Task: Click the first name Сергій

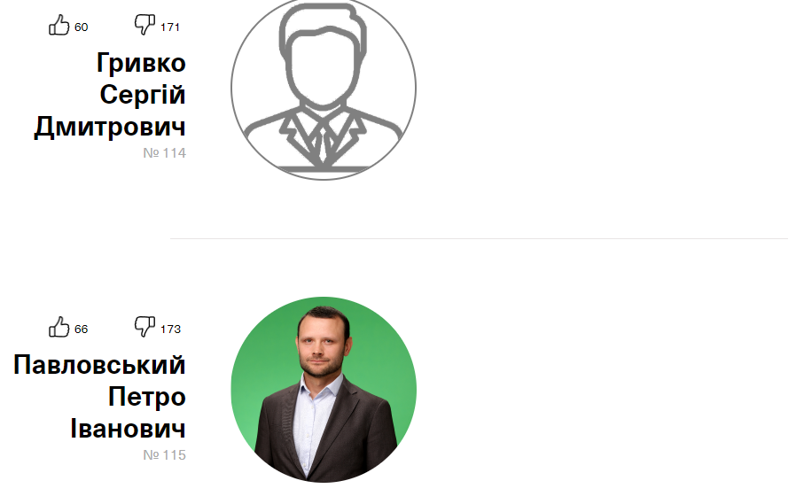Action: [143, 95]
